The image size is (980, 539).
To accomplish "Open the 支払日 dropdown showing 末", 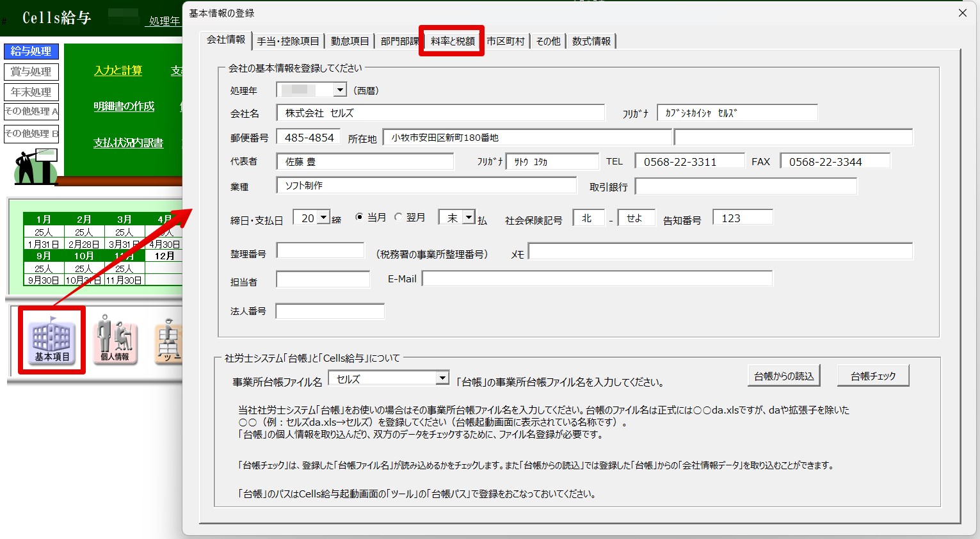I will 469,218.
